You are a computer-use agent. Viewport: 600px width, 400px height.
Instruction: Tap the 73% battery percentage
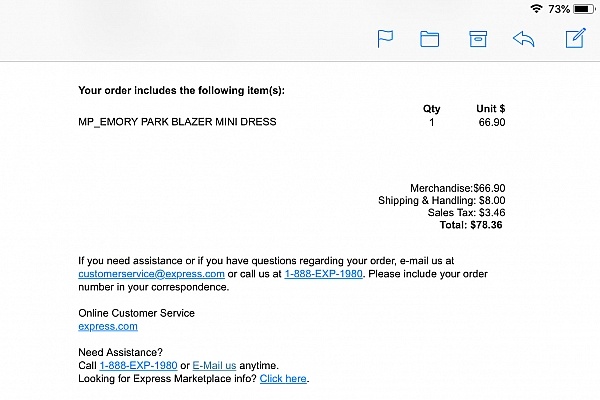pyautogui.click(x=559, y=9)
